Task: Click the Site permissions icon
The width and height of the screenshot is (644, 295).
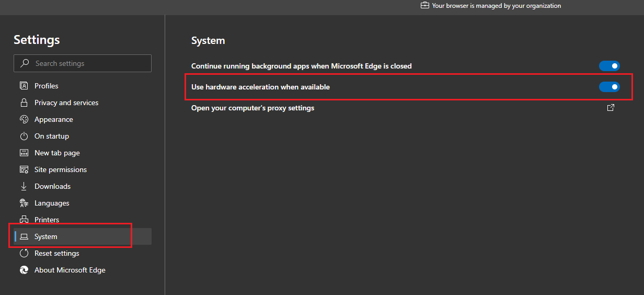Action: point(24,169)
